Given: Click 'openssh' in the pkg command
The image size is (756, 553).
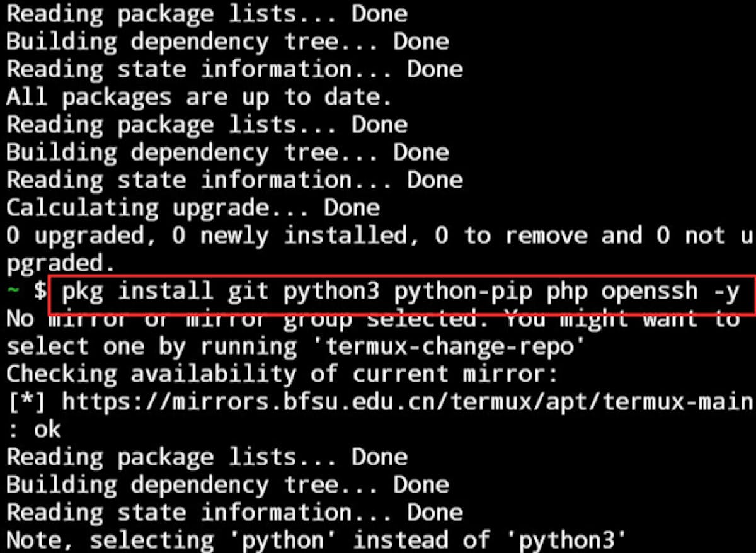Looking at the screenshot, I should click(648, 292).
